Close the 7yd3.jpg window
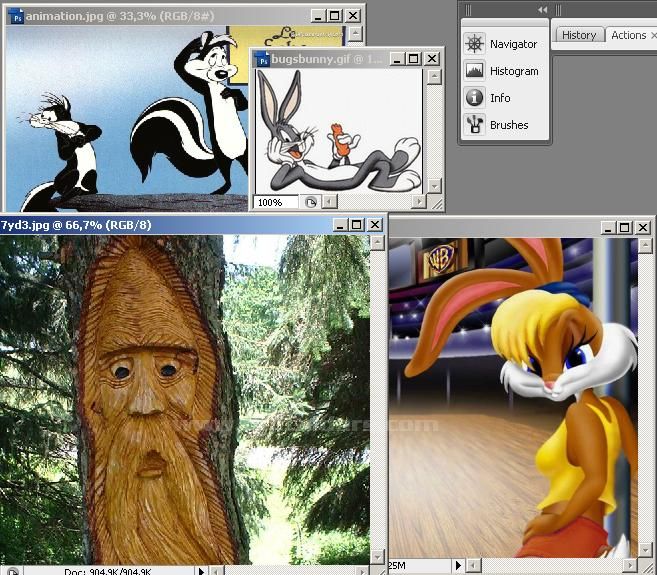This screenshot has width=657, height=575. click(x=375, y=225)
